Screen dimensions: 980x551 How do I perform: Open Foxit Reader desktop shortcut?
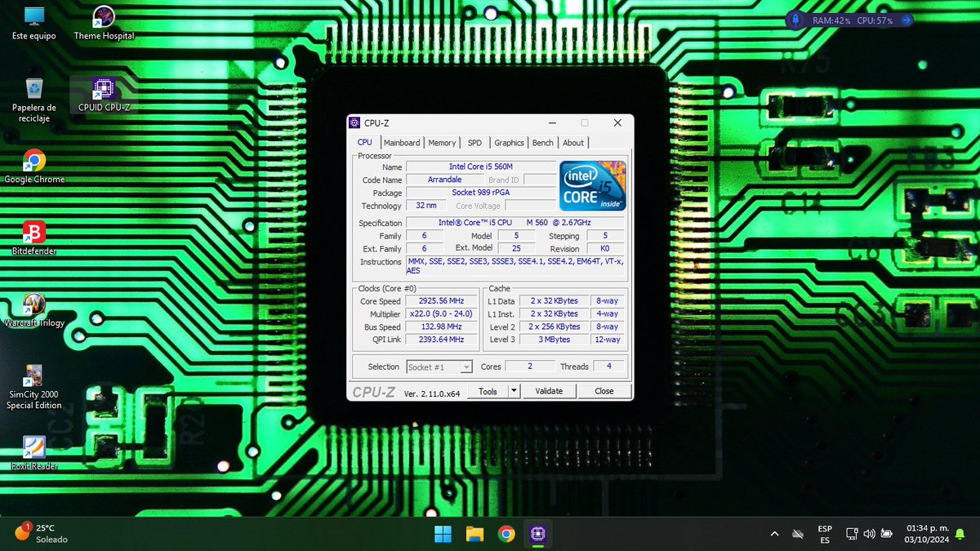point(34,454)
